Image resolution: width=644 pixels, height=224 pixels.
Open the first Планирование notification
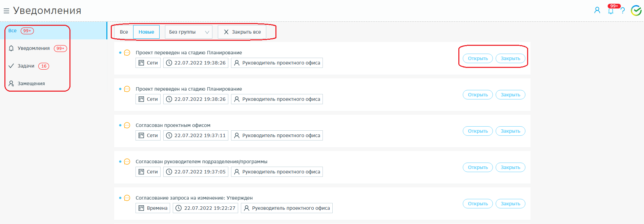[478, 58]
